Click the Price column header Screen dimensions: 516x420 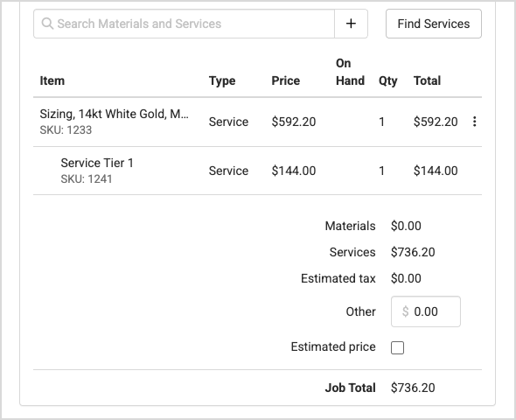coord(286,80)
